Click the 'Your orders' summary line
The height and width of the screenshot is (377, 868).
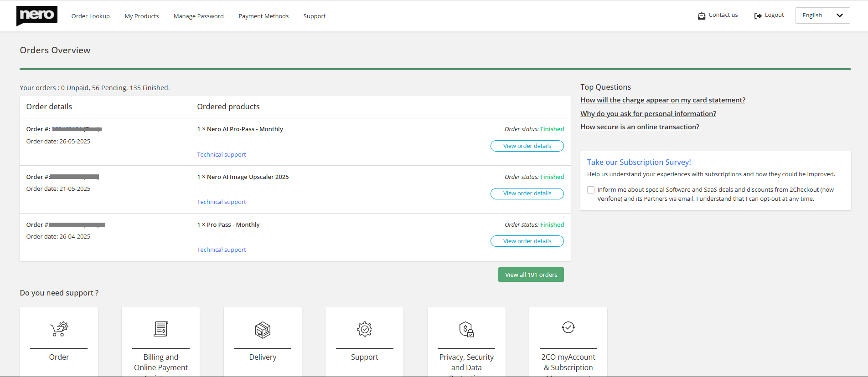95,88
